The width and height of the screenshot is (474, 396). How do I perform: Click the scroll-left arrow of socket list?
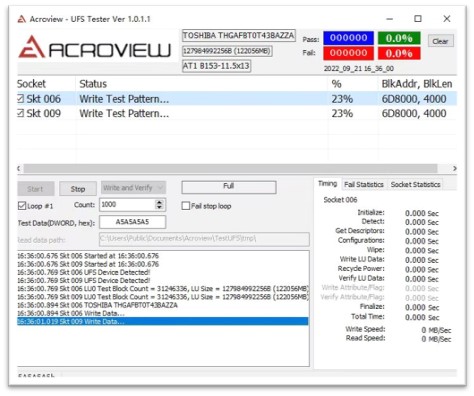pyautogui.click(x=19, y=168)
